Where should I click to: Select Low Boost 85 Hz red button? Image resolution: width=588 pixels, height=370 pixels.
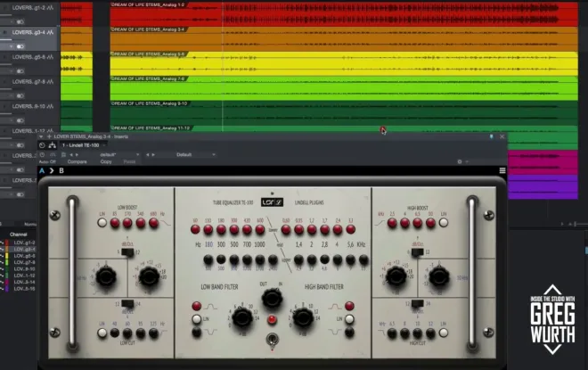115,223
